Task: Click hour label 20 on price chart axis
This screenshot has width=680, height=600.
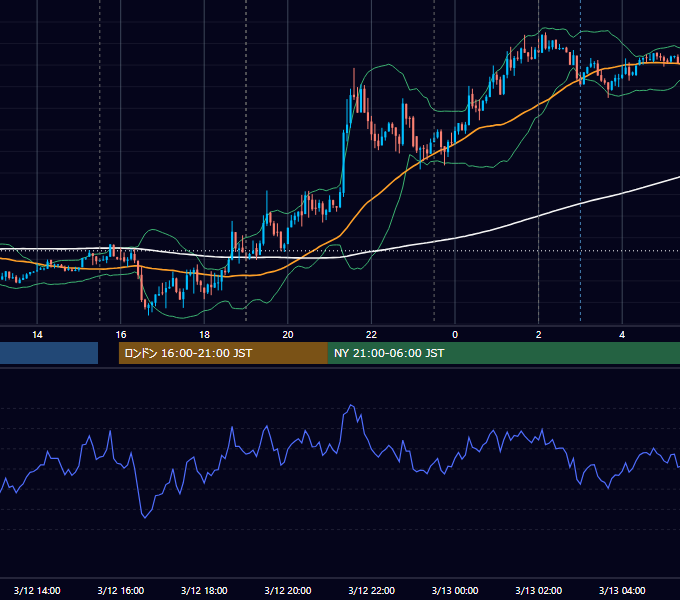Action: point(288,335)
